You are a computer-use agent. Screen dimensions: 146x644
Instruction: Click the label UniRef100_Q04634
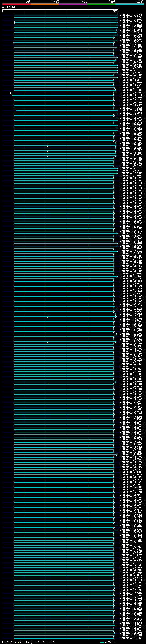(131, 110)
